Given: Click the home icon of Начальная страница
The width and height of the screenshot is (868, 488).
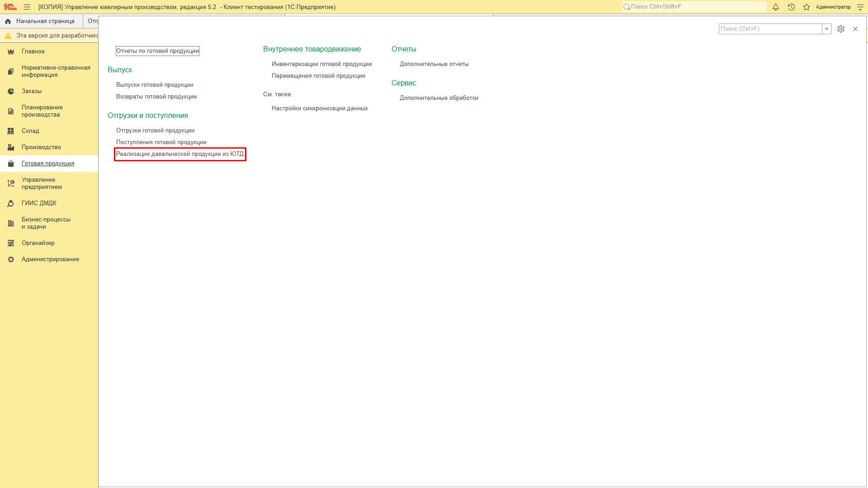Looking at the screenshot, I should pyautogui.click(x=8, y=21).
